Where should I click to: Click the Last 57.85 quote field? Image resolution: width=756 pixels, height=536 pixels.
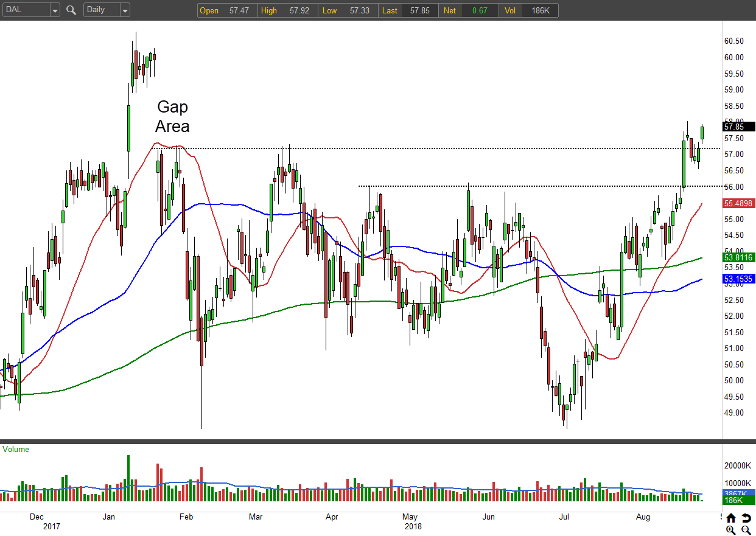408,10
